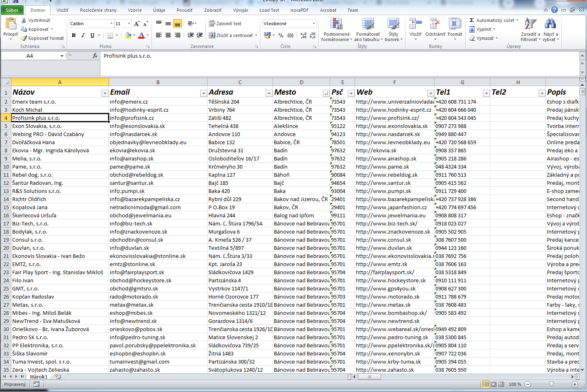Open Štýly buniek gallery
The width and height of the screenshot is (587, 392).
click(393, 30)
